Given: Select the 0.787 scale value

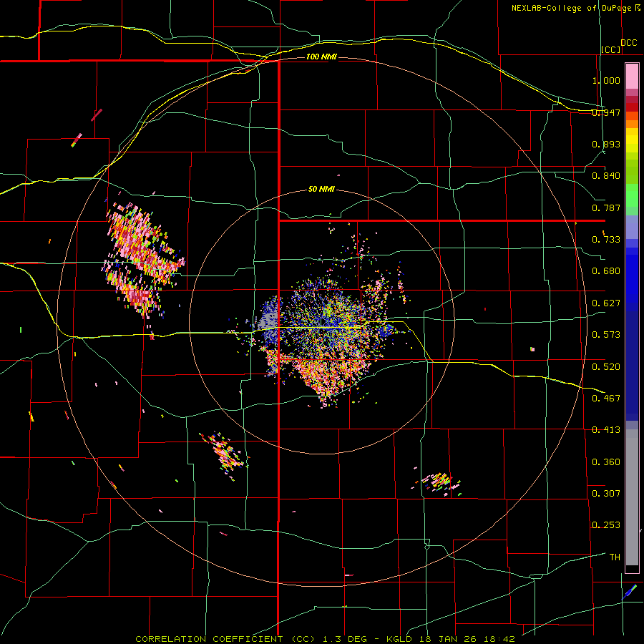Looking at the screenshot, I should pos(606,208).
